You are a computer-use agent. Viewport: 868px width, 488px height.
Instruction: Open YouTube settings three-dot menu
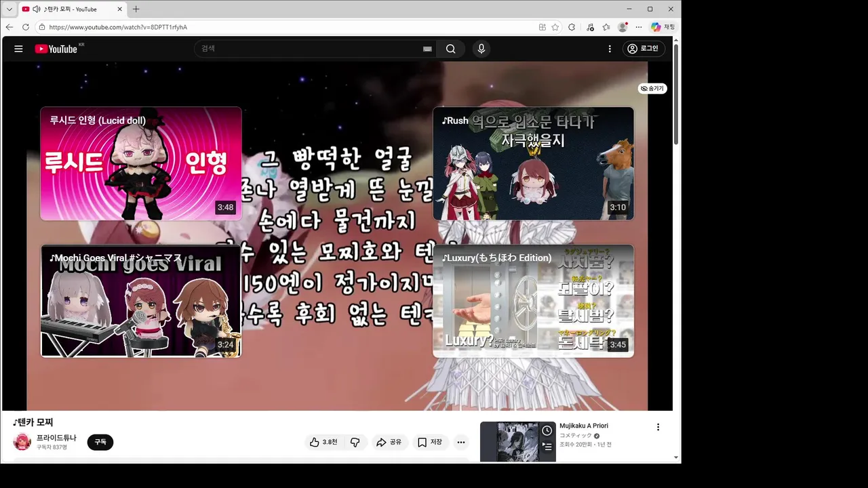(x=610, y=49)
